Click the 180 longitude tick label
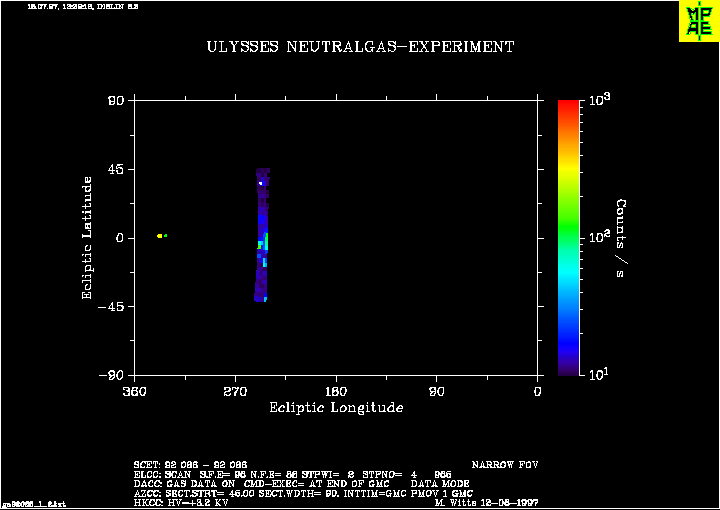This screenshot has width=720, height=510. [336, 392]
